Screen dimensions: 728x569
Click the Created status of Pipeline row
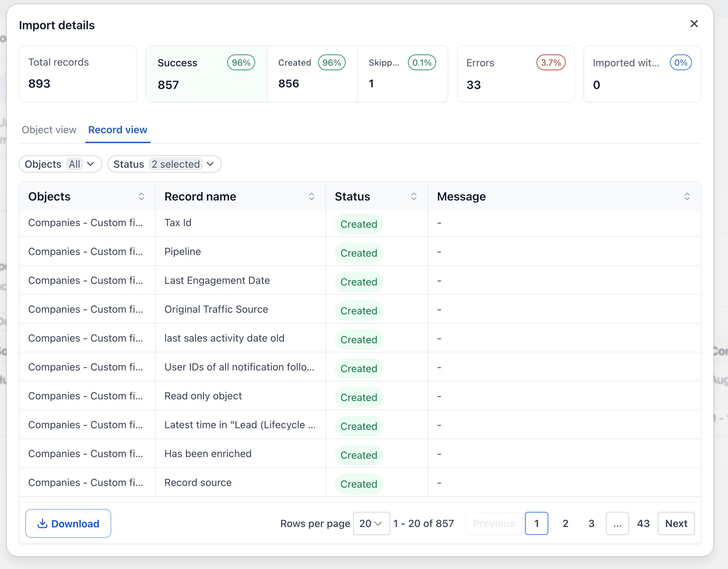(x=359, y=253)
